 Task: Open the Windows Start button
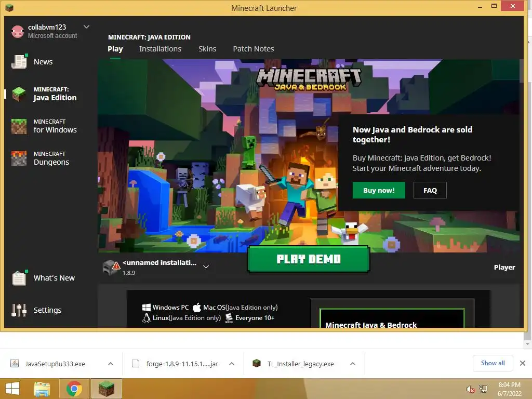pos(12,389)
